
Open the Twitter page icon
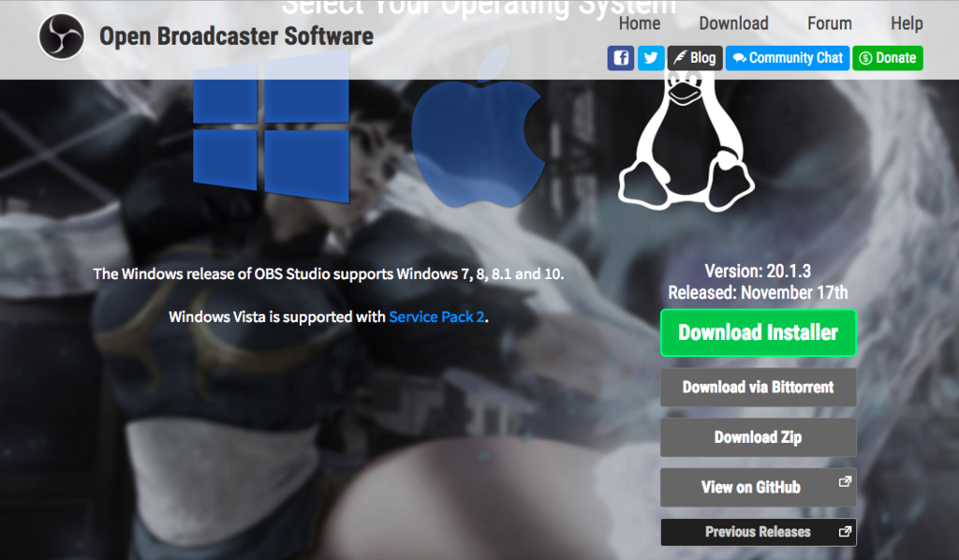(651, 58)
